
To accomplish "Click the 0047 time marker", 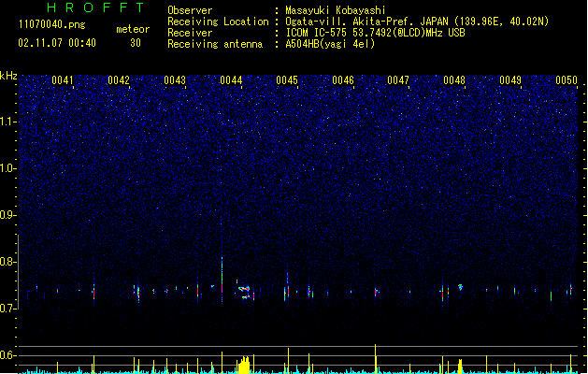I will tap(398, 80).
